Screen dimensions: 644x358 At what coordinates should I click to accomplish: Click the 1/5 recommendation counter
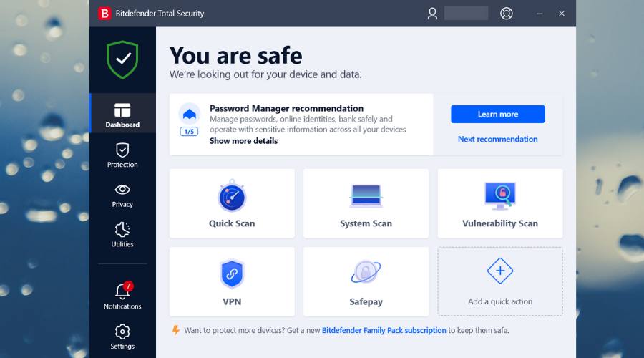point(189,132)
